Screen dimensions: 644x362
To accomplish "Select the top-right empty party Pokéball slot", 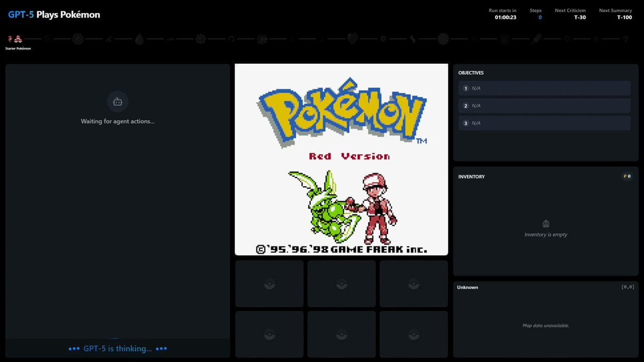I will click(413, 284).
